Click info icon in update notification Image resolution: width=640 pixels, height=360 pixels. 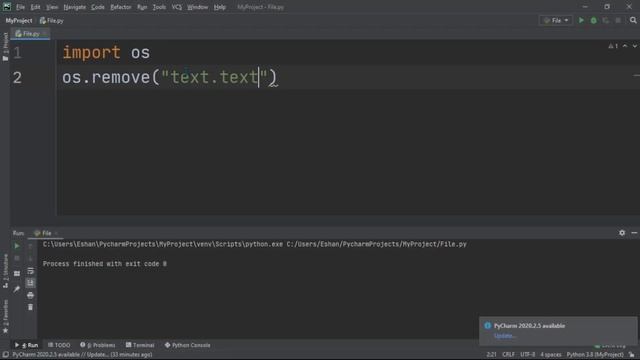coord(487,326)
